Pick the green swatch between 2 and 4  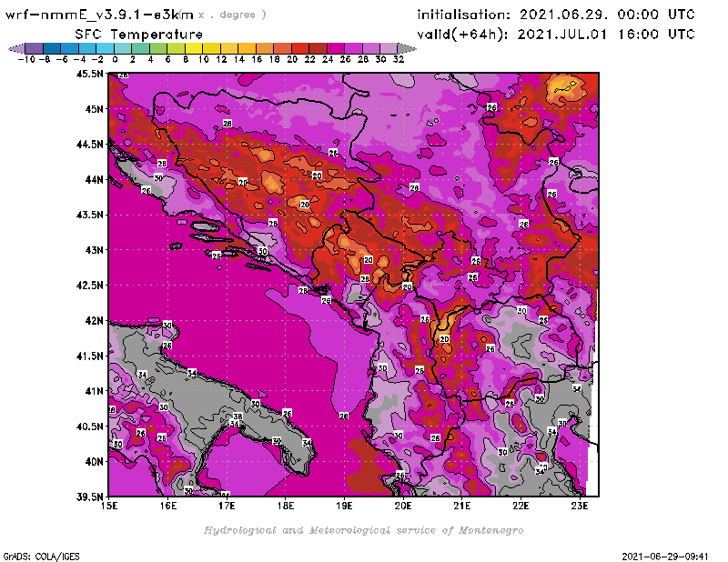click(141, 48)
